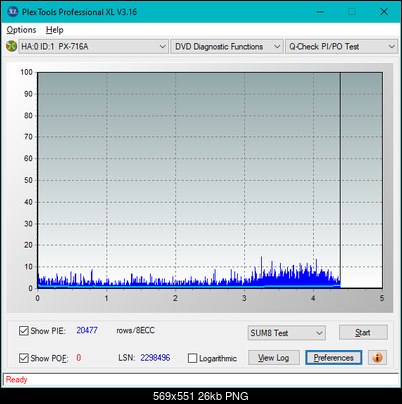Click the PlexTools Professional XL V3.16 title text

tap(79, 12)
